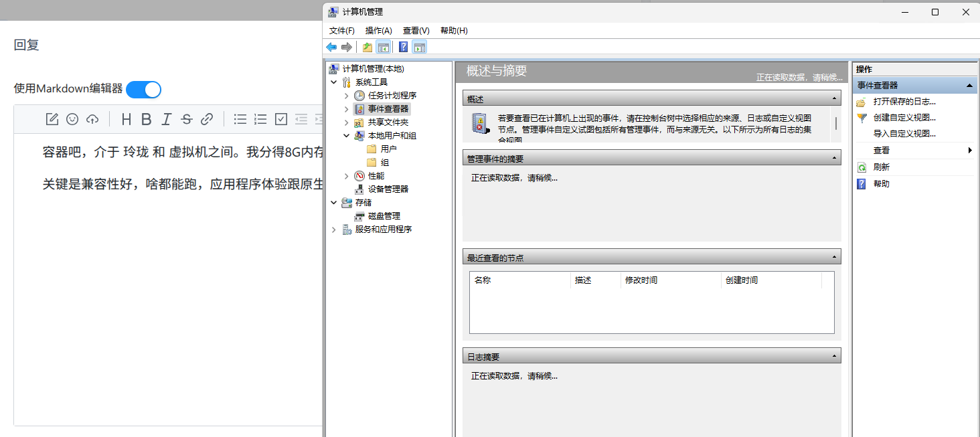Open the 文件(F) menu

click(342, 31)
